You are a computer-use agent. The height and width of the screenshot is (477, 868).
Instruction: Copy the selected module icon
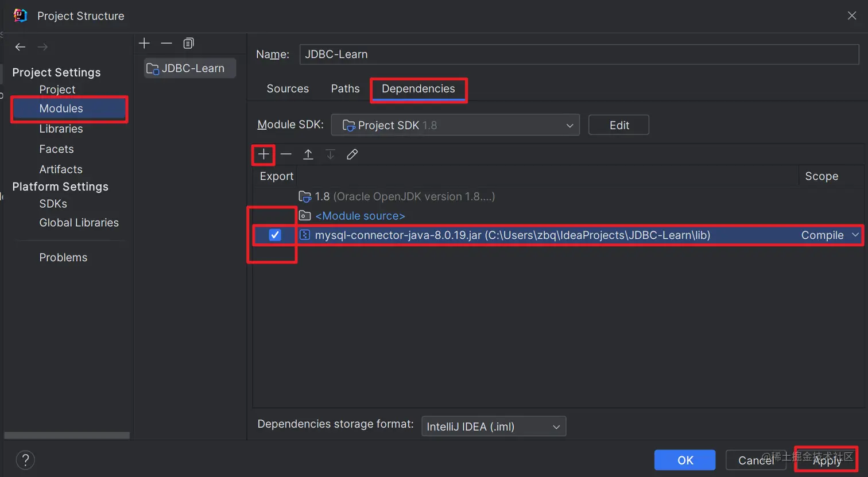188,43
